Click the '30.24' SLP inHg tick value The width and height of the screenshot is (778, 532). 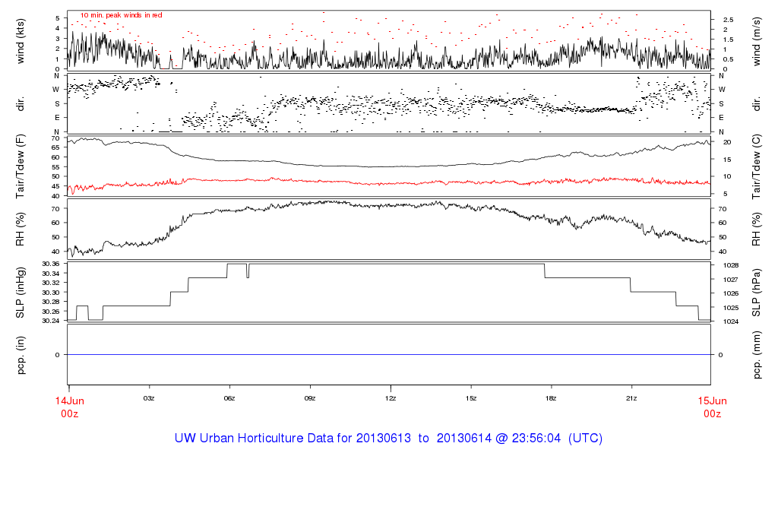click(51, 321)
